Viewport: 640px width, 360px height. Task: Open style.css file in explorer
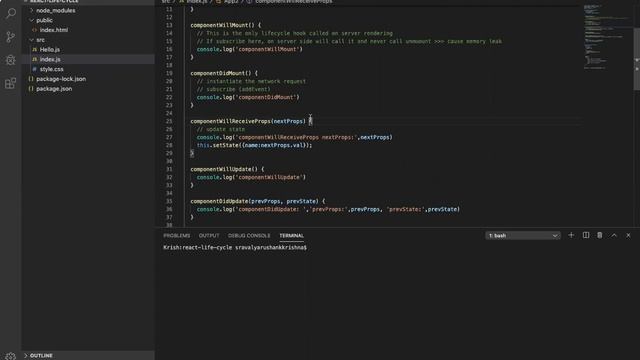pos(51,69)
